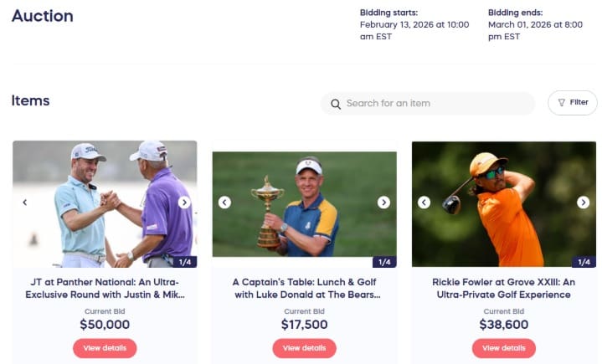View details for Rickie Fowler Grove XXIII

coord(503,348)
